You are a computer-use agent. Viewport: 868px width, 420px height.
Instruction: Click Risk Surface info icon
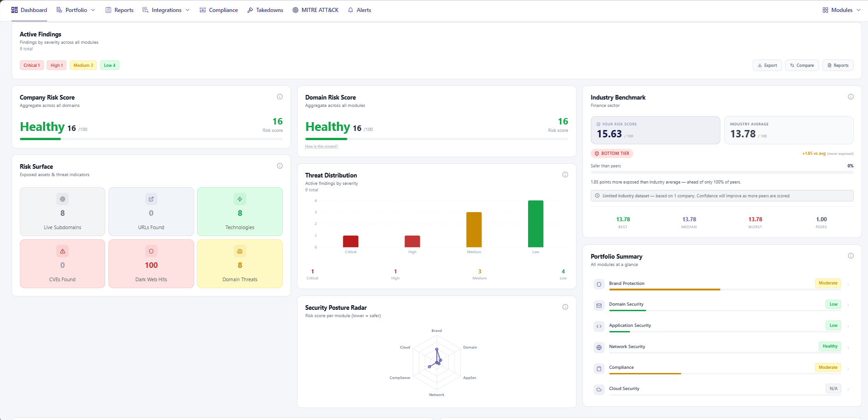(279, 166)
